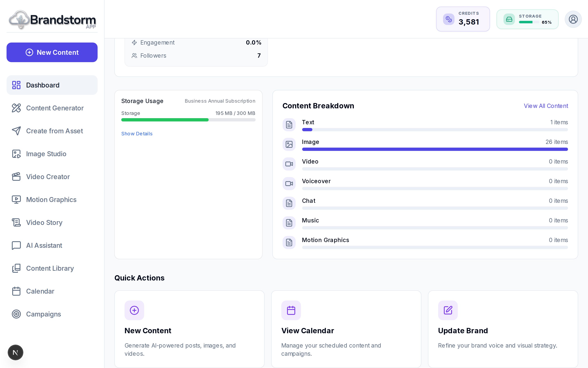Click the Engagement '0.0%' value
Viewport: 588px width, 368px height.
pyautogui.click(x=253, y=43)
